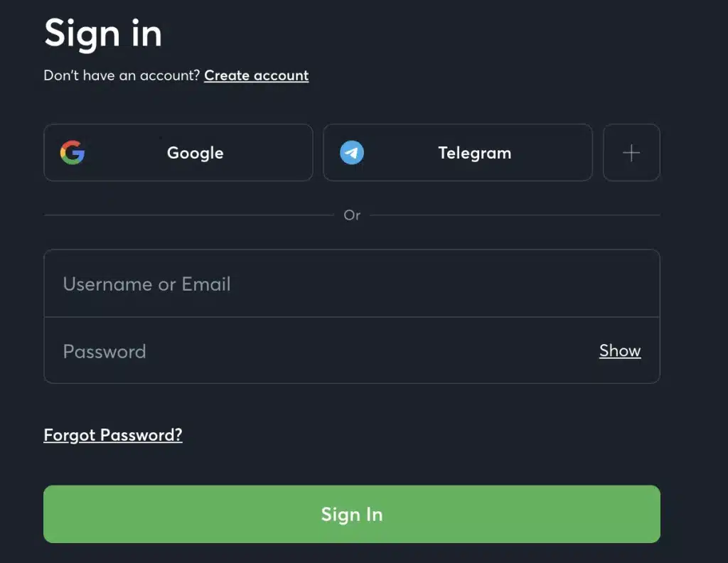Screen dimensions: 728x563
Task: Click the Forgot Password? link
Action: (x=113, y=435)
